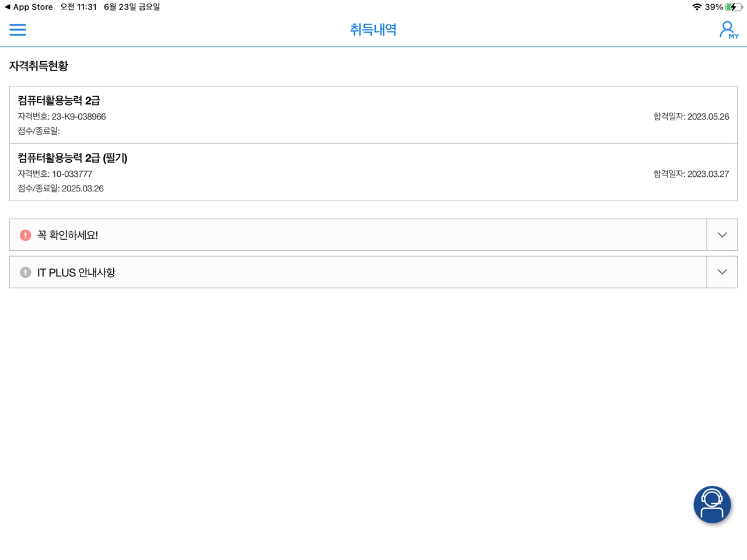This screenshot has width=747, height=560.
Task: Click the pass date 2023.03.27
Action: click(x=707, y=174)
